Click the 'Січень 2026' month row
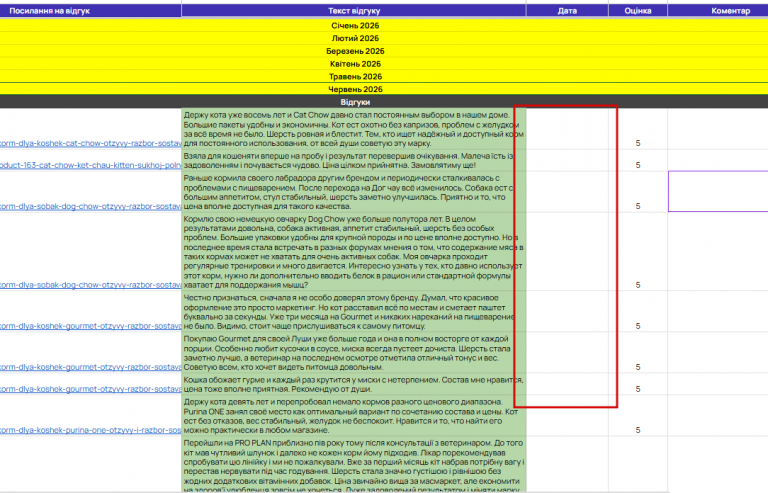Image resolution: width=768 pixels, height=493 pixels. [x=384, y=25]
